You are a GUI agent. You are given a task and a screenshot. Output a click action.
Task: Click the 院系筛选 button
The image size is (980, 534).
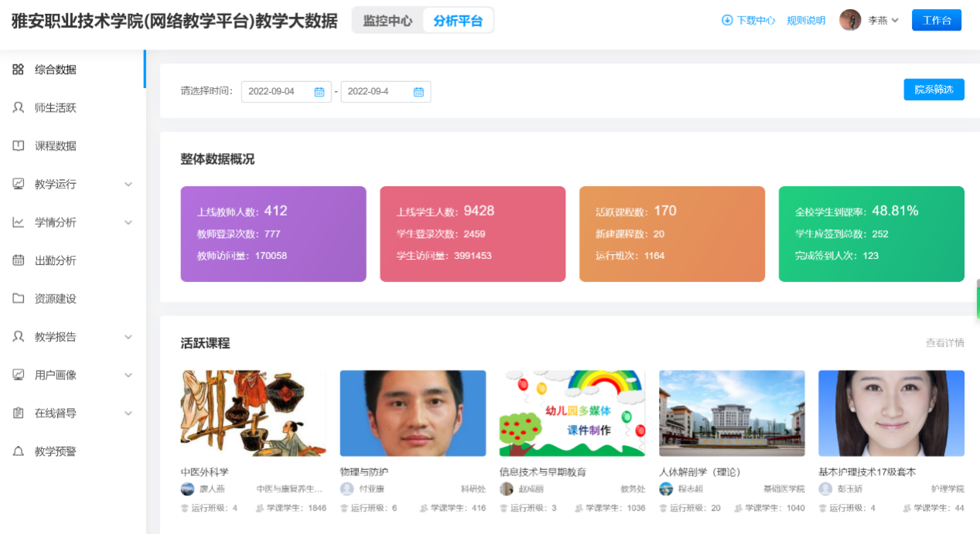[x=934, y=90]
